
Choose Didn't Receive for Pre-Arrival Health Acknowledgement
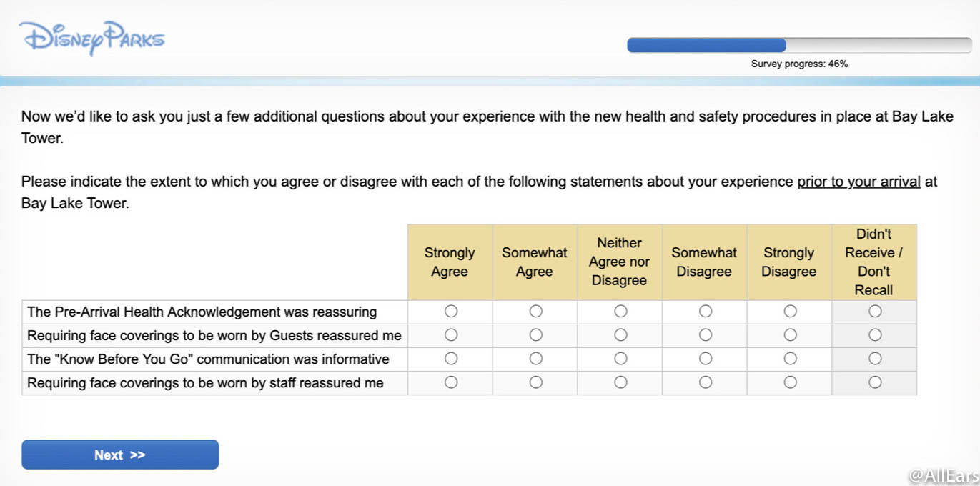click(x=875, y=311)
